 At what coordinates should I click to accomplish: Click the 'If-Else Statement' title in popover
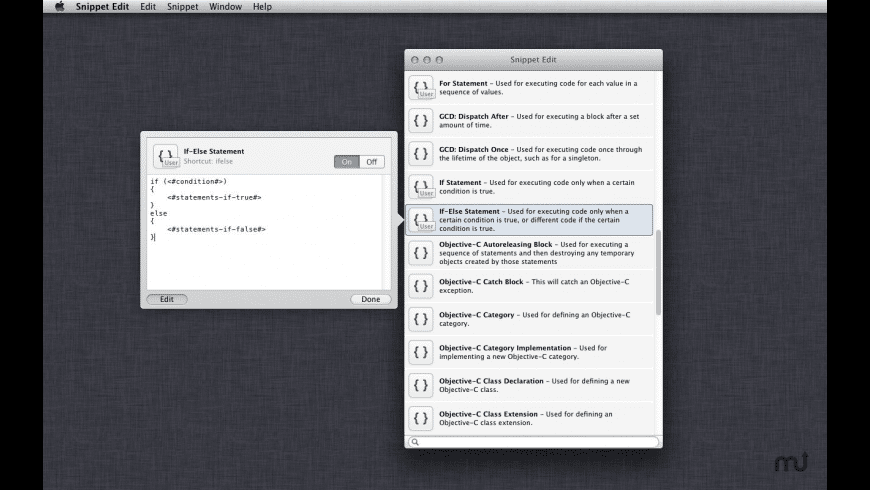click(x=214, y=151)
